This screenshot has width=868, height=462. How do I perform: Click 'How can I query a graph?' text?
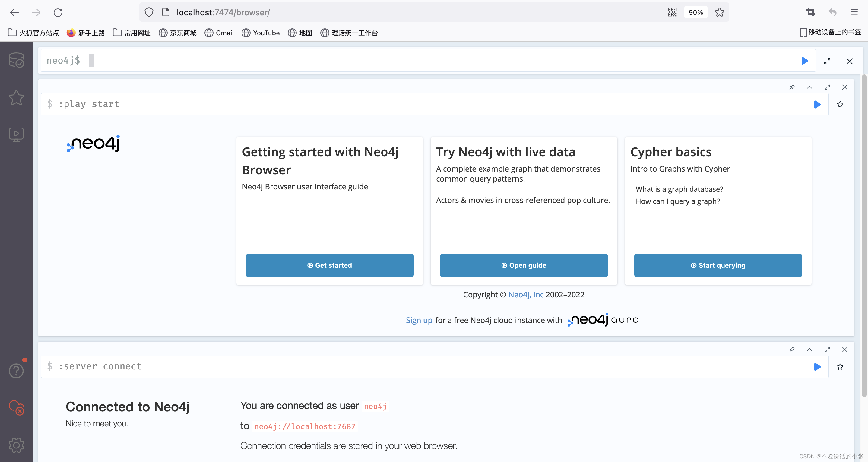(678, 201)
